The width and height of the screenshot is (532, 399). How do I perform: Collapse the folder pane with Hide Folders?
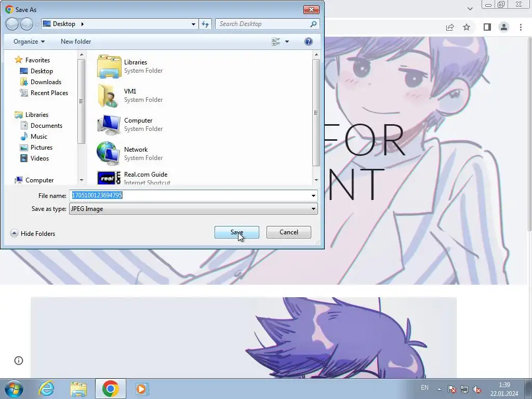pos(33,233)
